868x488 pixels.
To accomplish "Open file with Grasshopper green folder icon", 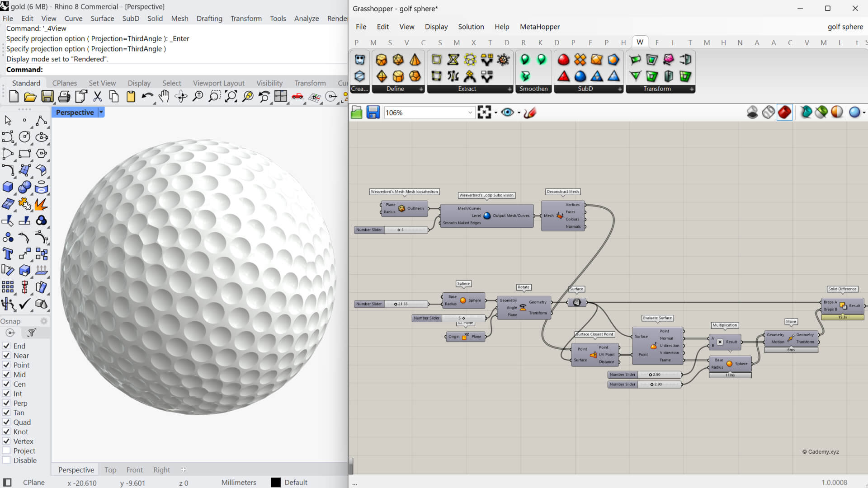I will click(x=357, y=113).
